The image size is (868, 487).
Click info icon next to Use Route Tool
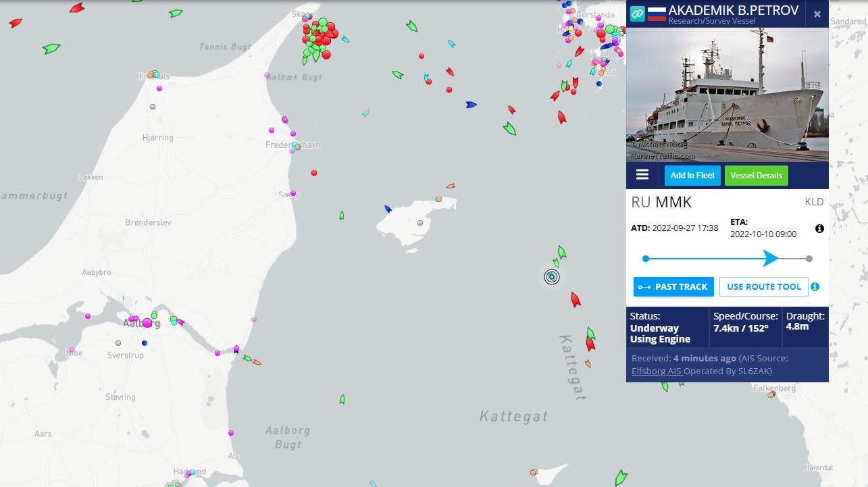pyautogui.click(x=815, y=287)
